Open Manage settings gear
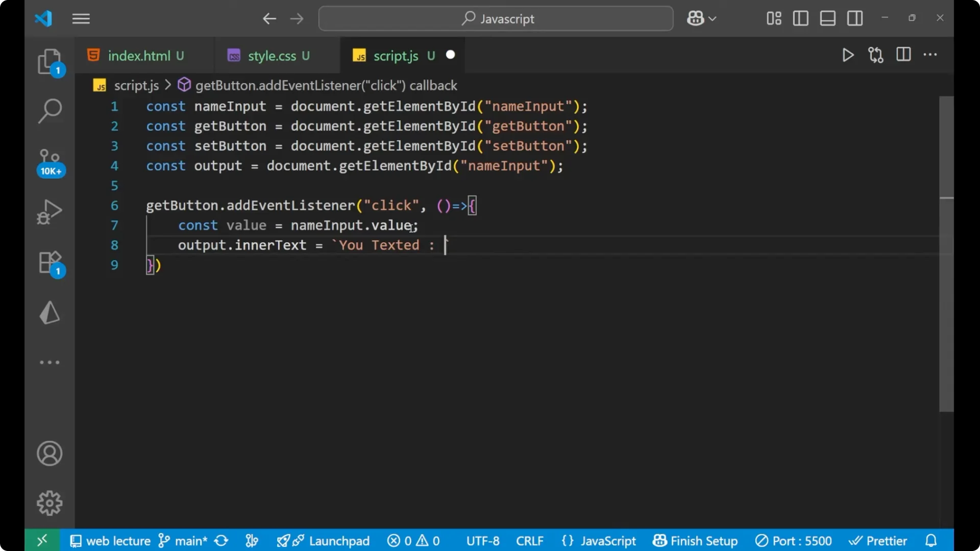 pos(50,503)
